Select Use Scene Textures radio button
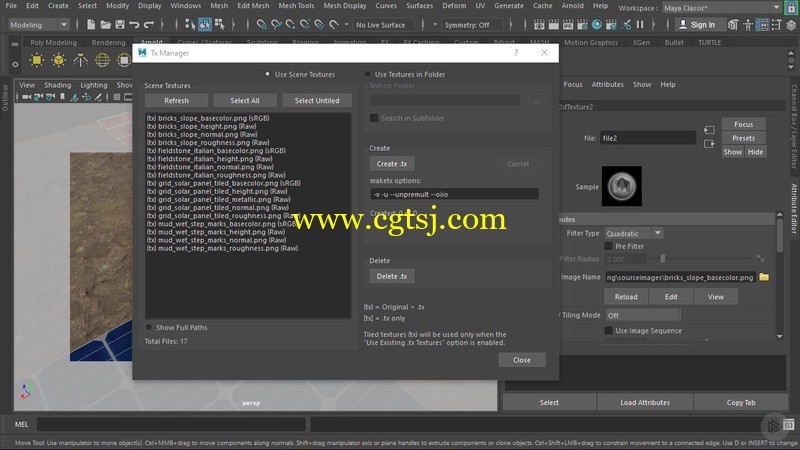Viewport: 800px width, 450px height. click(267, 74)
